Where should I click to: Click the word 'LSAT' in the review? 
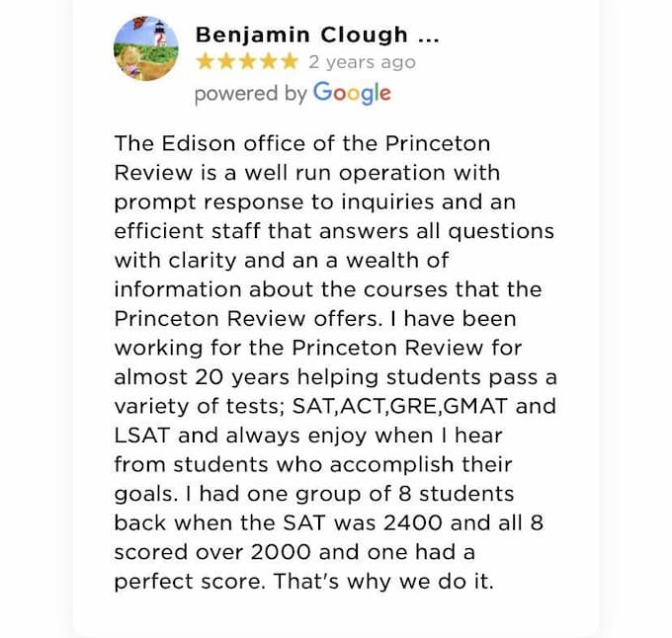[x=142, y=436]
